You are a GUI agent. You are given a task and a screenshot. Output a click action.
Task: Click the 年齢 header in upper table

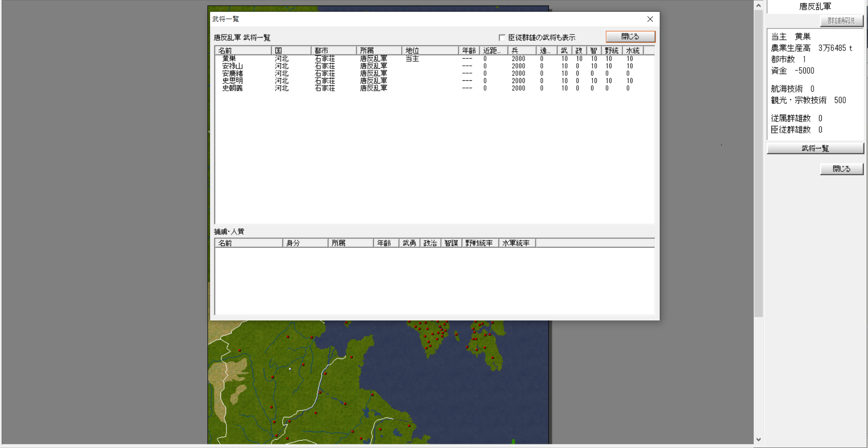[469, 50]
